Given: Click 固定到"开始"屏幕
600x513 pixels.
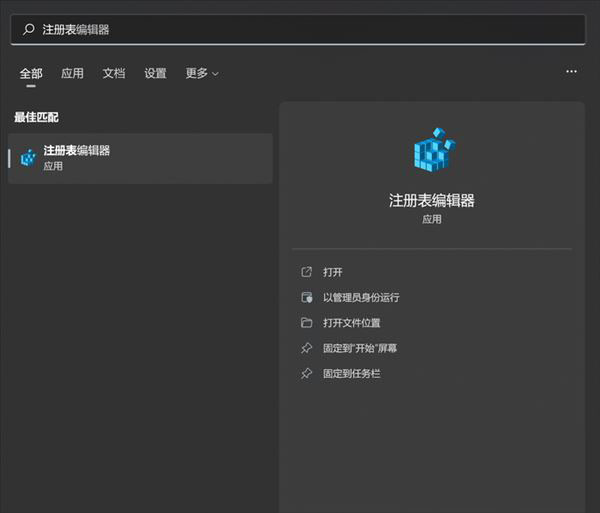Looking at the screenshot, I should 360,348.
